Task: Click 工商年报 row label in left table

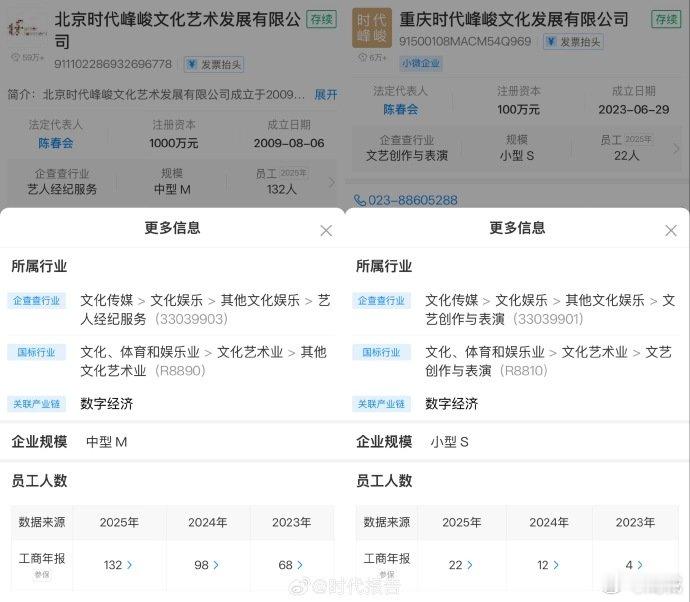Action: coord(42,558)
